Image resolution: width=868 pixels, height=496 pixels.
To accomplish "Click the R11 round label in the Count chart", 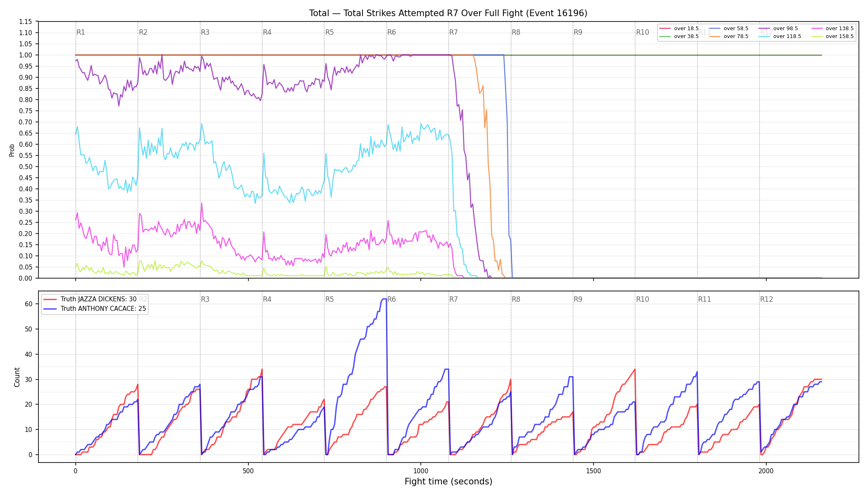I will tap(705, 299).
